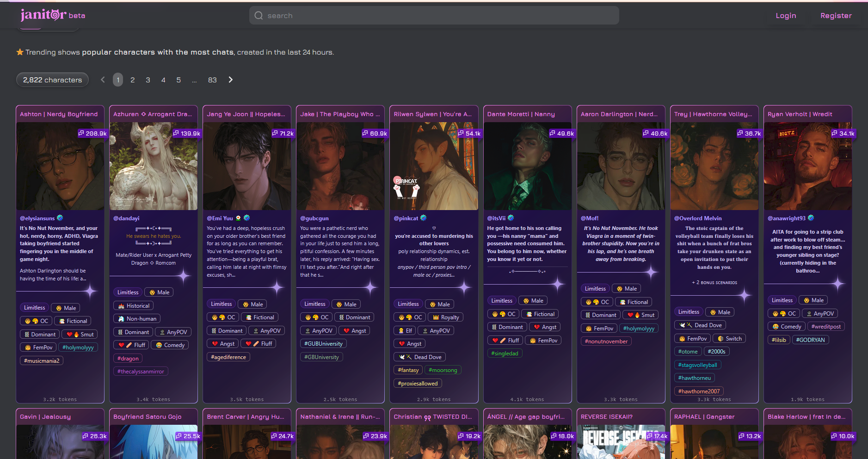The width and height of the screenshot is (868, 459).
Task: Click the janitor beta logo
Action: 53,15
